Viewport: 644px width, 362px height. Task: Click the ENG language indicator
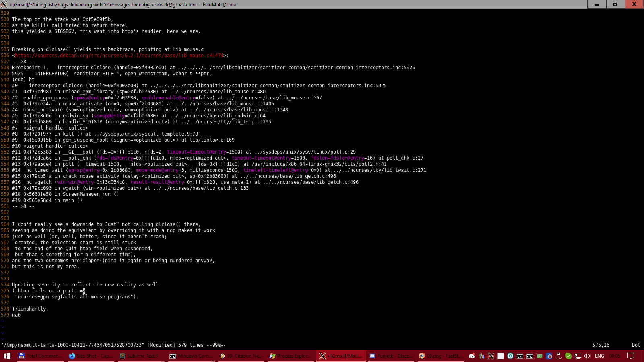tap(599, 356)
